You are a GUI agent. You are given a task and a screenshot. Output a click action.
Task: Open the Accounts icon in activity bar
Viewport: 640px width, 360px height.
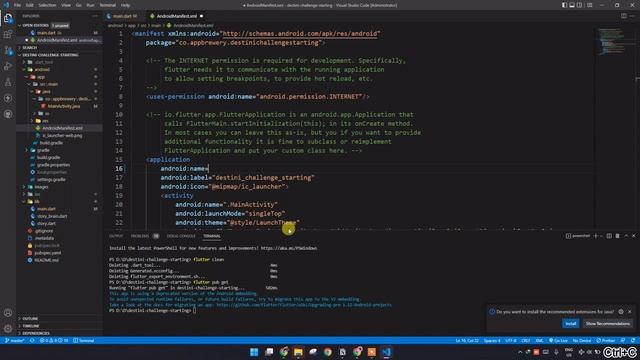[8, 313]
